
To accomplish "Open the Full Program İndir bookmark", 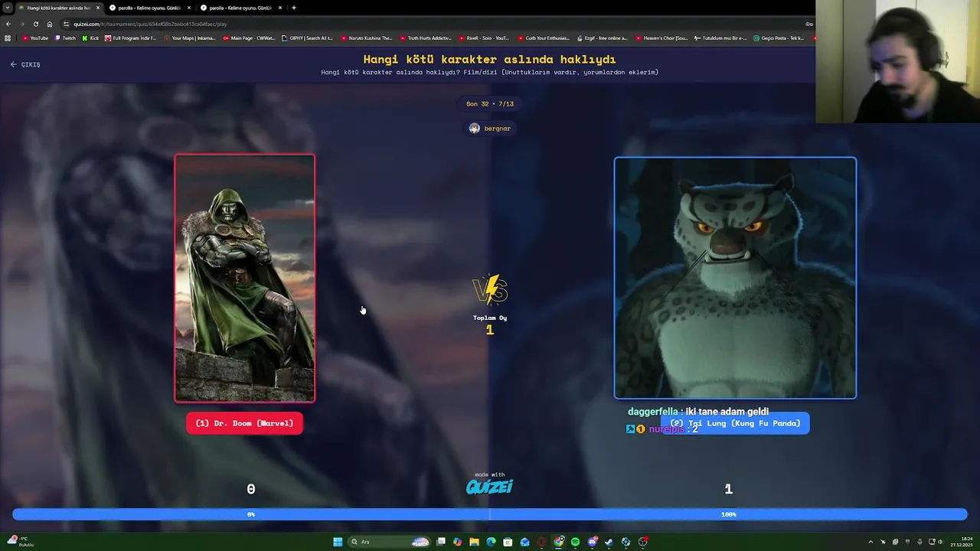I will pyautogui.click(x=131, y=38).
